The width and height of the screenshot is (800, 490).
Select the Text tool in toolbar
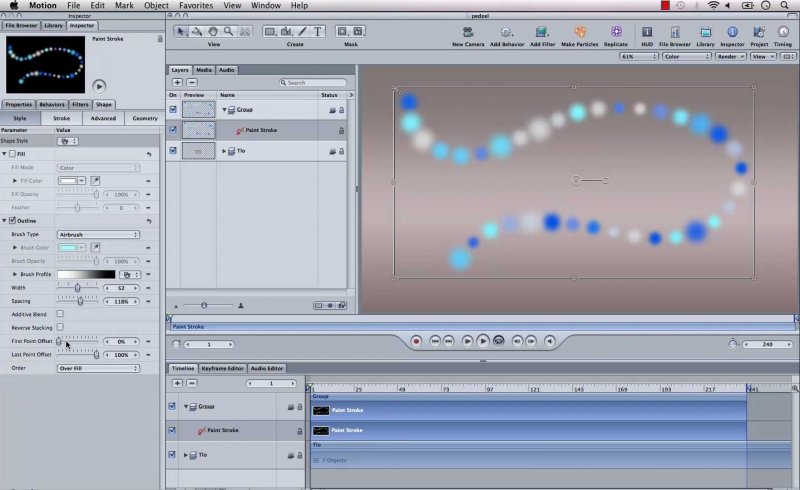coord(319,32)
